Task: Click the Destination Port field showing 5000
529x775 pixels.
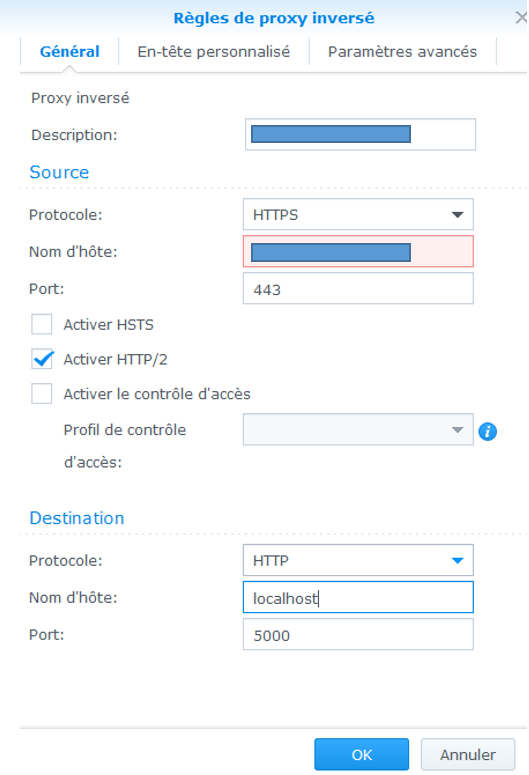Action: point(358,635)
